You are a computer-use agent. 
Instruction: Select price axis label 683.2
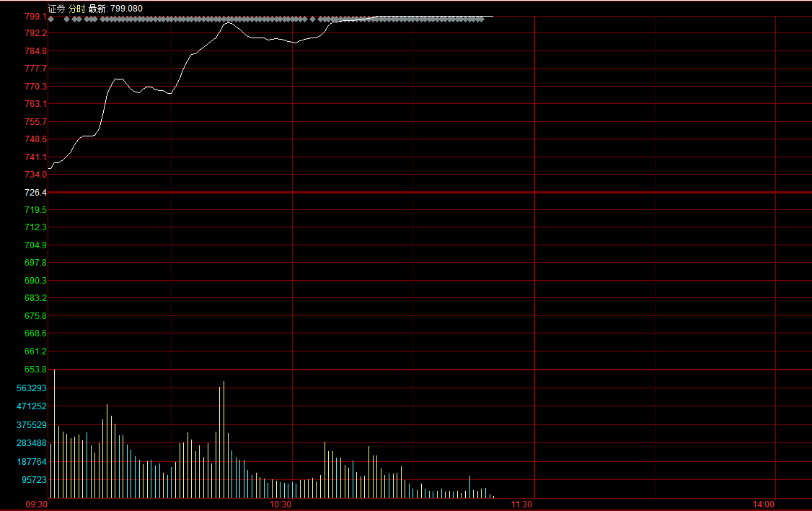[x=36, y=298]
